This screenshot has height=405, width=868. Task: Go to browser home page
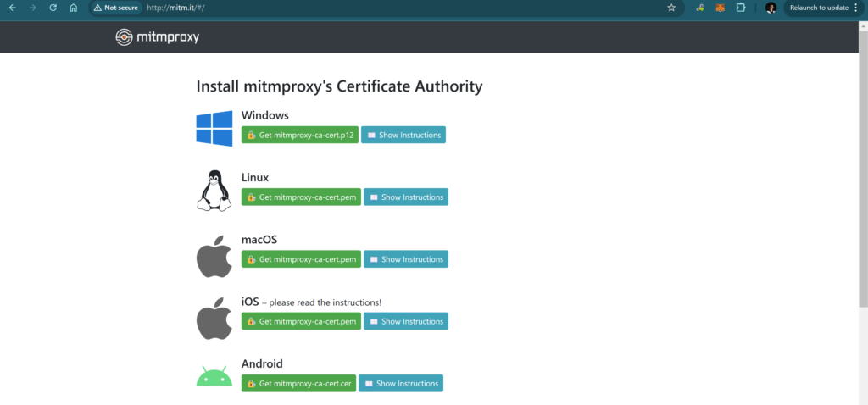point(74,8)
